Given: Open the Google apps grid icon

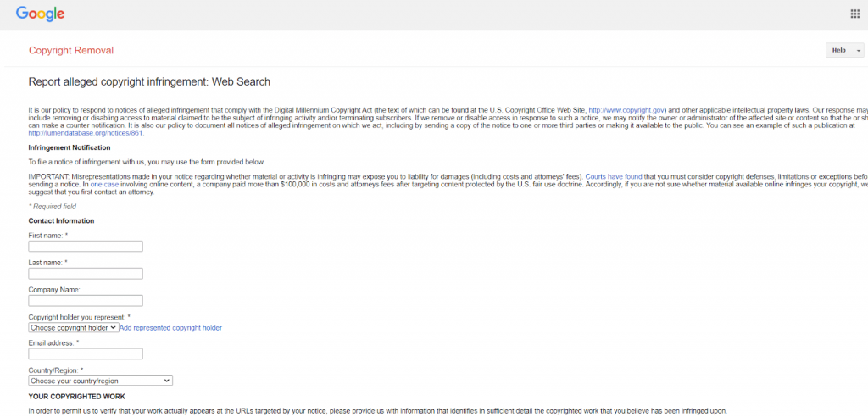Looking at the screenshot, I should [854, 14].
